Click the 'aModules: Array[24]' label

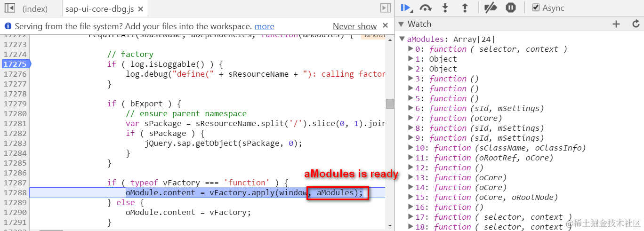tap(451, 39)
